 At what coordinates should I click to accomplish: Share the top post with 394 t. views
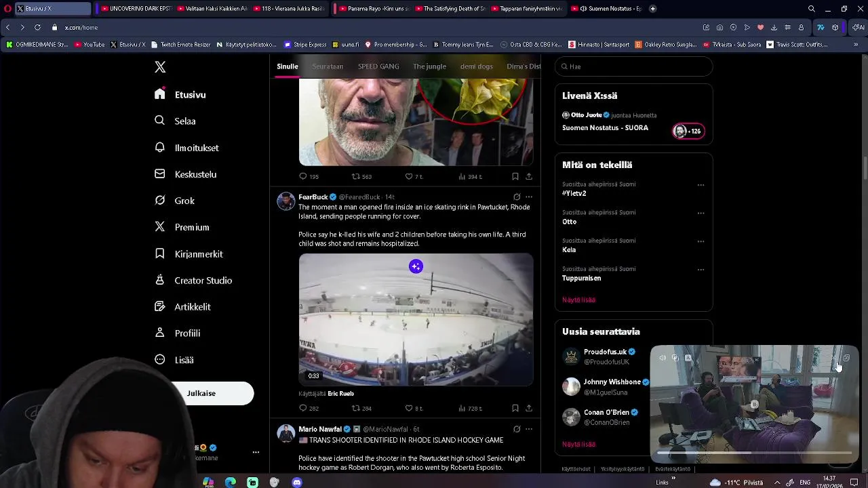point(529,176)
